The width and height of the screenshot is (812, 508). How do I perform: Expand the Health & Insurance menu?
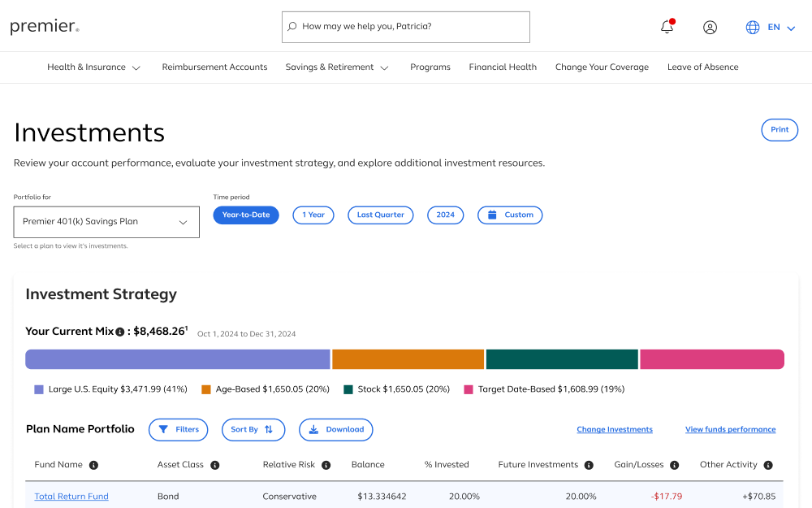94,67
